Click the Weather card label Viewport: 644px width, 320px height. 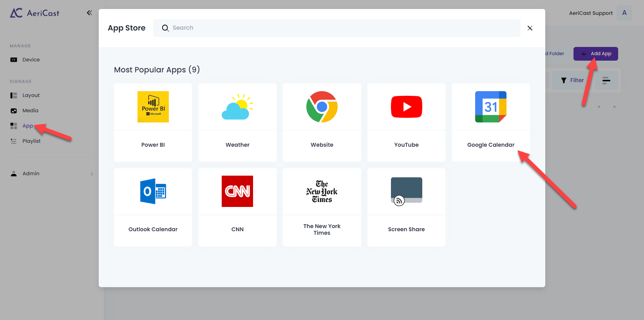coord(237,145)
